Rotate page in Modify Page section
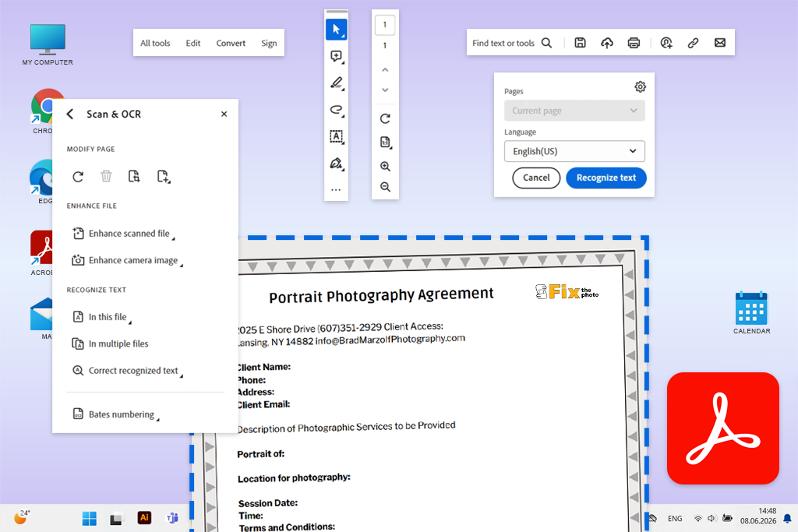 [x=78, y=177]
